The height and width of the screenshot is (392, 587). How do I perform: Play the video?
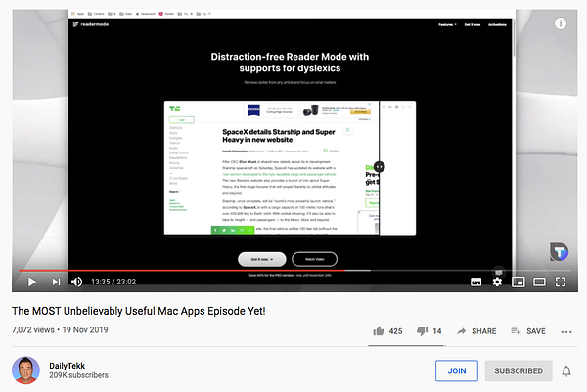pos(32,282)
